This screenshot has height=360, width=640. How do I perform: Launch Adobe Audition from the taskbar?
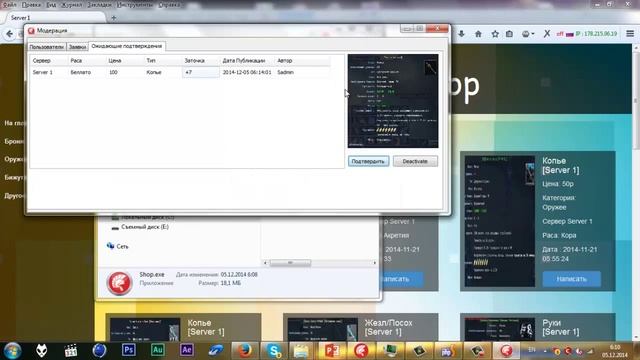(x=158, y=350)
